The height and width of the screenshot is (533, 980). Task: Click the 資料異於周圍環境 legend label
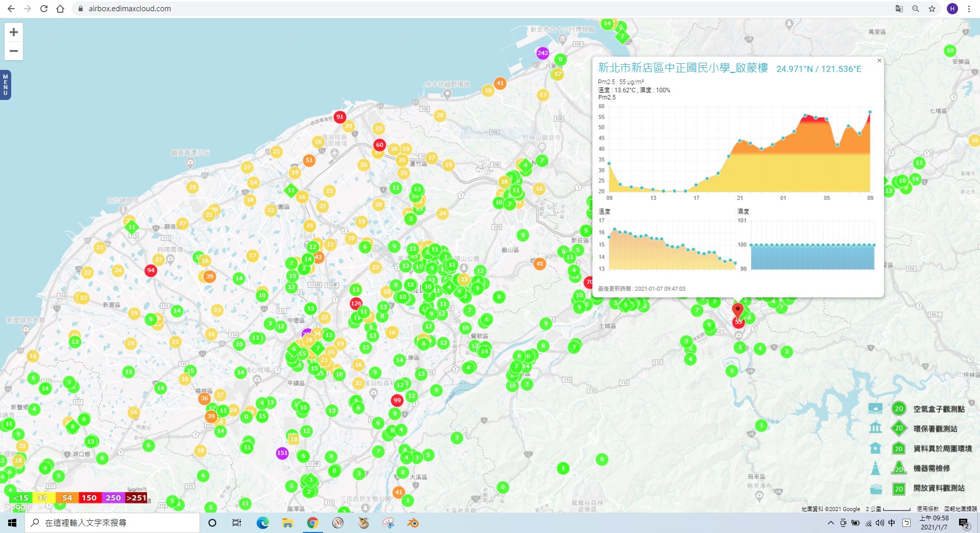(942, 449)
